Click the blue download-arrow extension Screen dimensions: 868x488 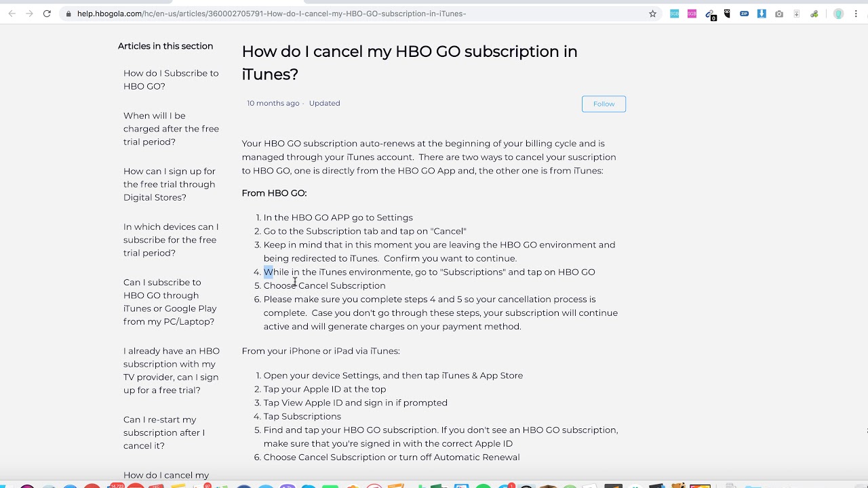point(762,14)
